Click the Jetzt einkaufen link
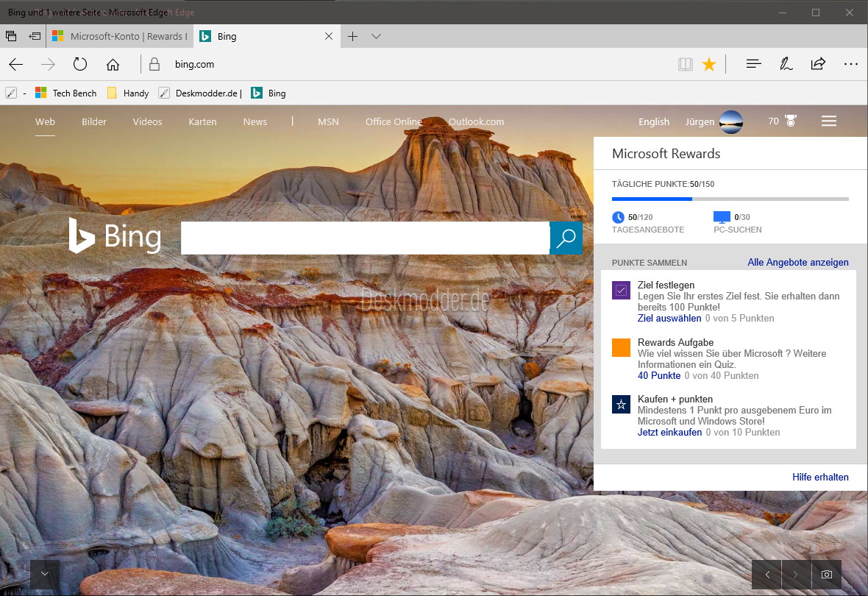The height and width of the screenshot is (596, 868). point(670,433)
